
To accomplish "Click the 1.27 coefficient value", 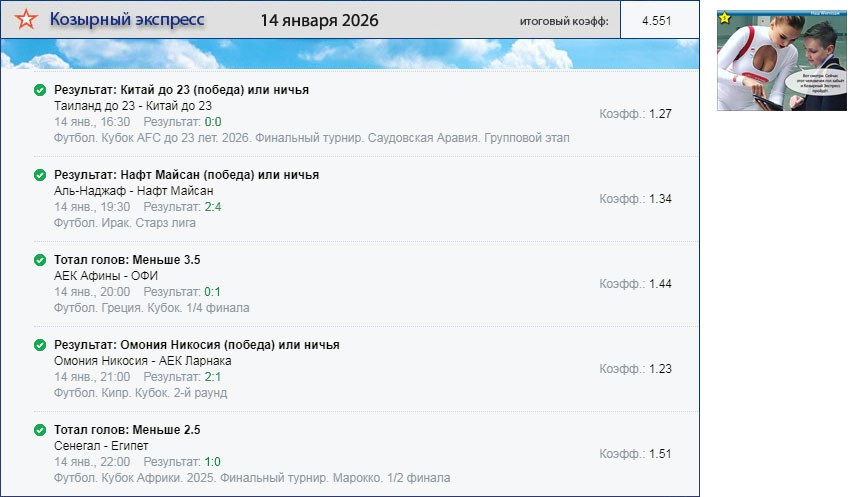I will pos(660,114).
